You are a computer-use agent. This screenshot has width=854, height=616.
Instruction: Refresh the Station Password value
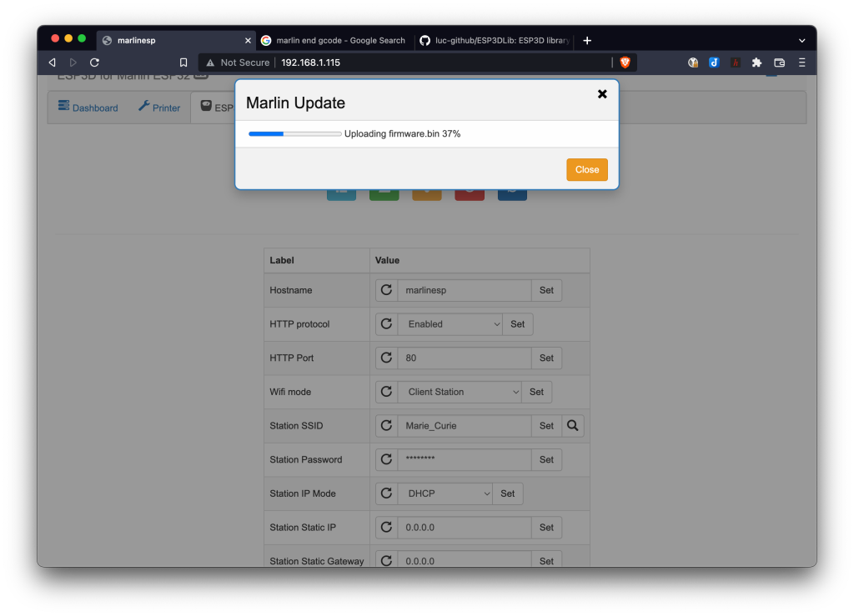point(387,459)
